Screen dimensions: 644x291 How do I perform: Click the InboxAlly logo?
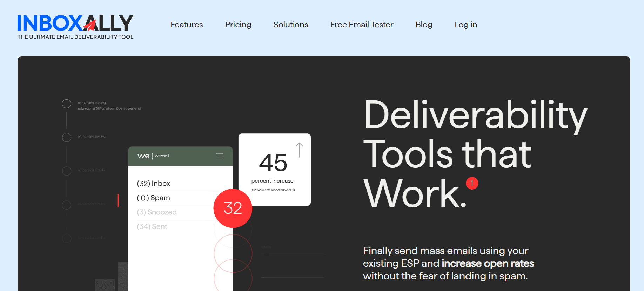(x=75, y=27)
